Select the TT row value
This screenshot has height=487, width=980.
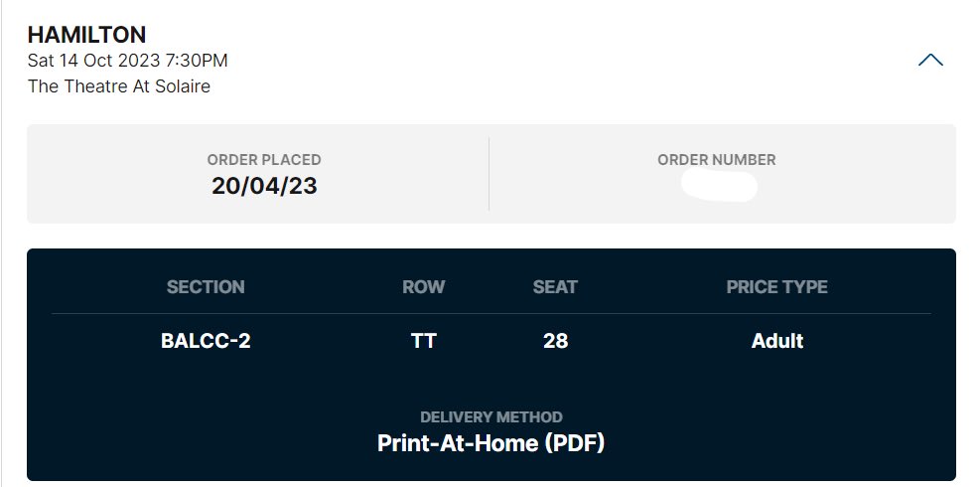[x=423, y=341]
